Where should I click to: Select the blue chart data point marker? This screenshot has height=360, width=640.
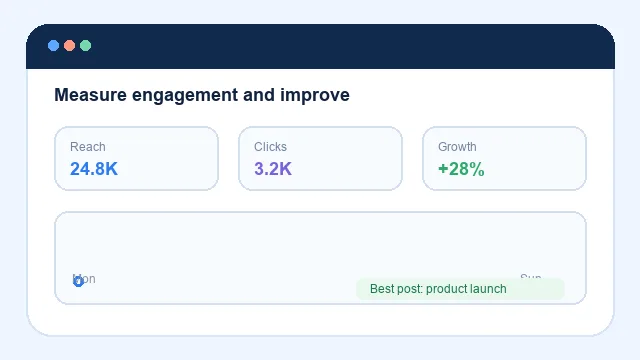point(78,281)
